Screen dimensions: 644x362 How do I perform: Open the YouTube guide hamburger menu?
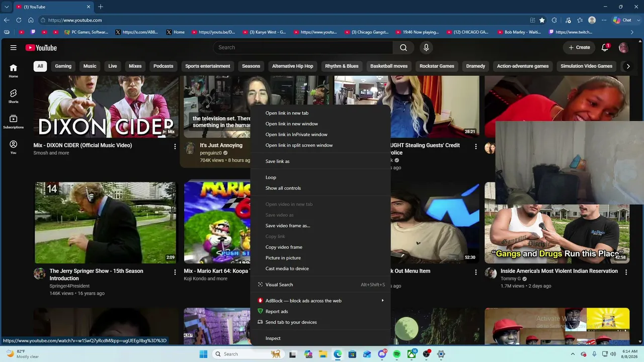tap(14, 48)
